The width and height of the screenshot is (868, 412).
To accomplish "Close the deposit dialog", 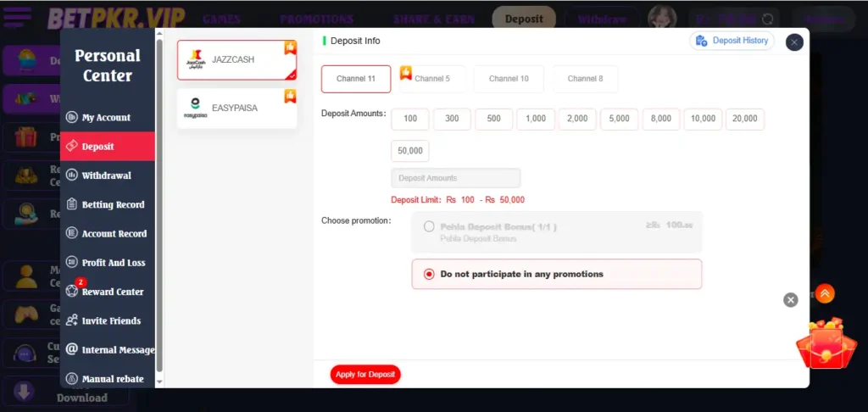I will (x=794, y=42).
